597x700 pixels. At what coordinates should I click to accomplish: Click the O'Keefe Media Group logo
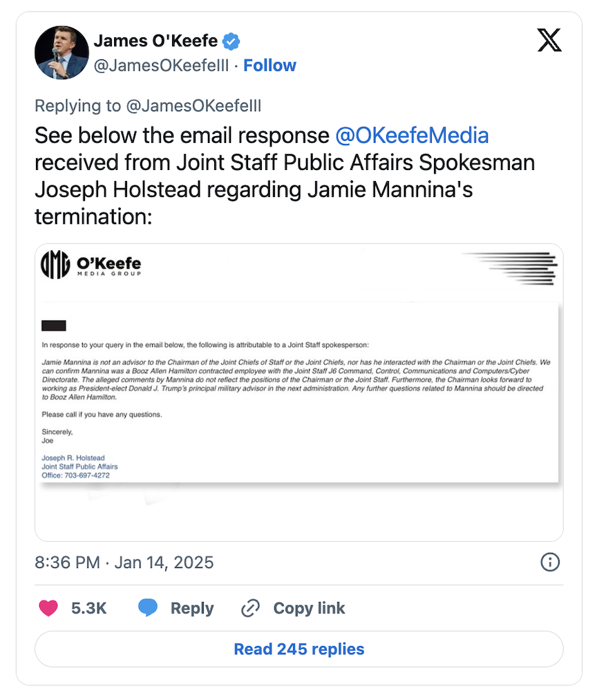(91, 264)
